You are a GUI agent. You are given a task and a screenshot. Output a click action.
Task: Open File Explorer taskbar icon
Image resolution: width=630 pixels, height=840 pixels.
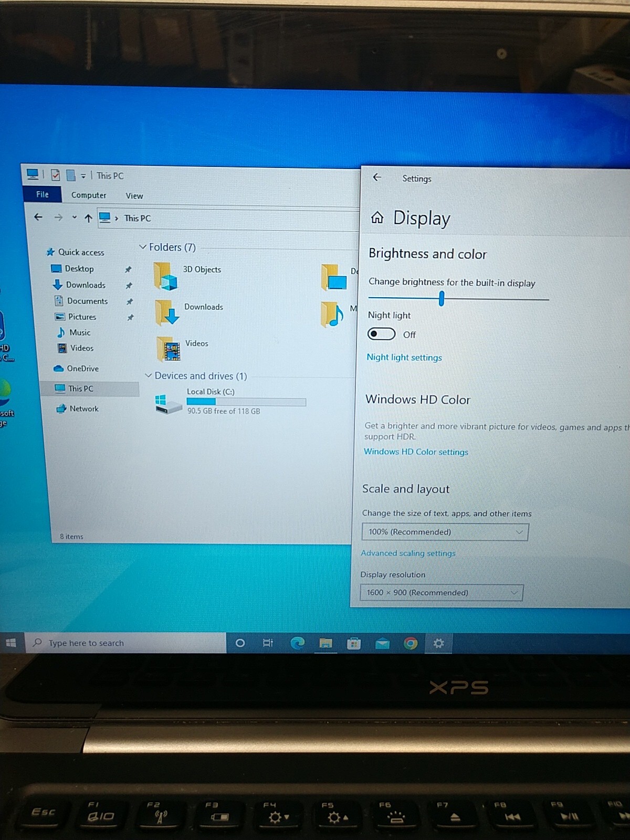325,643
